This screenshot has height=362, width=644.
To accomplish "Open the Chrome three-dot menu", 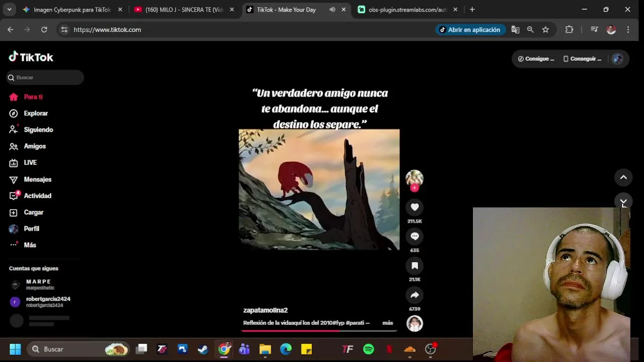I will click(x=628, y=30).
